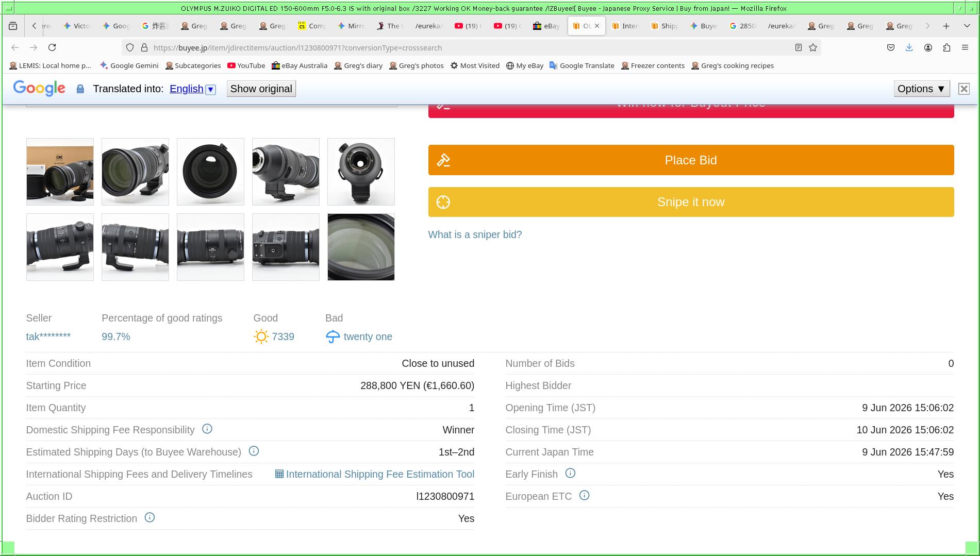Open the Most Visited bookmarks folder

click(475, 65)
